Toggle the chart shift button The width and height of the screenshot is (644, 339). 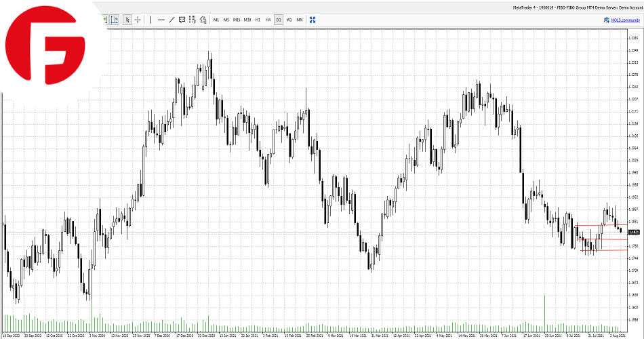pyautogui.click(x=114, y=20)
